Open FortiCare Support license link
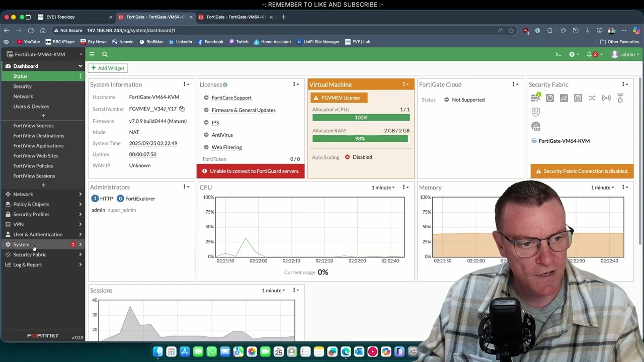 coord(231,98)
